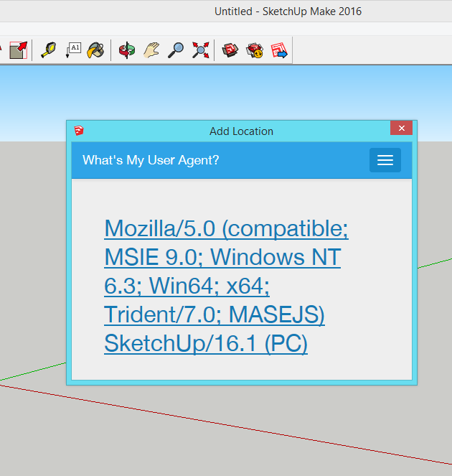Select the Zoom magnifier tool
Image resolution: width=452 pixels, height=476 pixels.
(176, 50)
